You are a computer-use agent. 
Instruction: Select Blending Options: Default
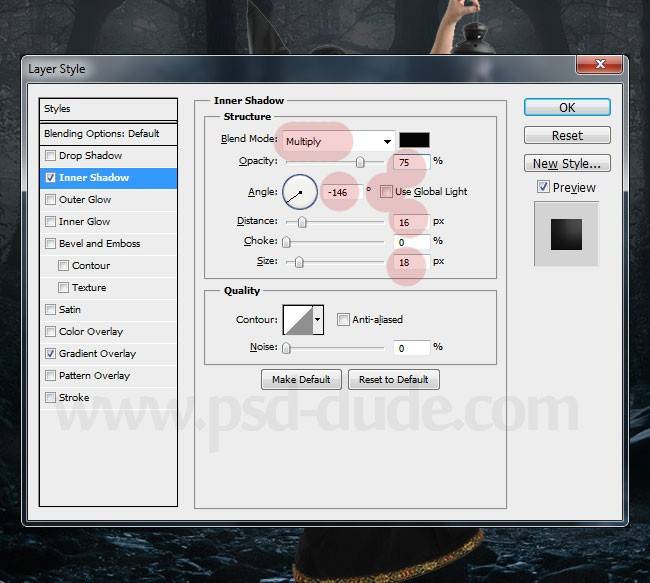(101, 134)
